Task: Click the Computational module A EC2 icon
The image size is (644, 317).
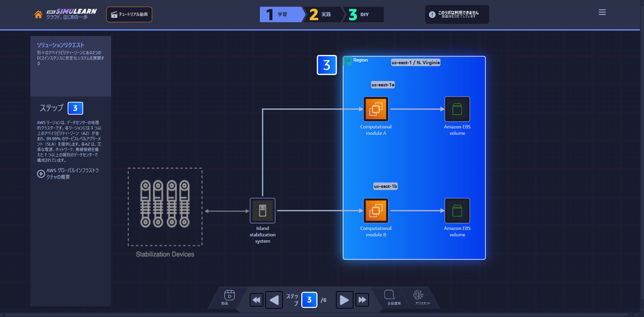Action: pos(376,109)
